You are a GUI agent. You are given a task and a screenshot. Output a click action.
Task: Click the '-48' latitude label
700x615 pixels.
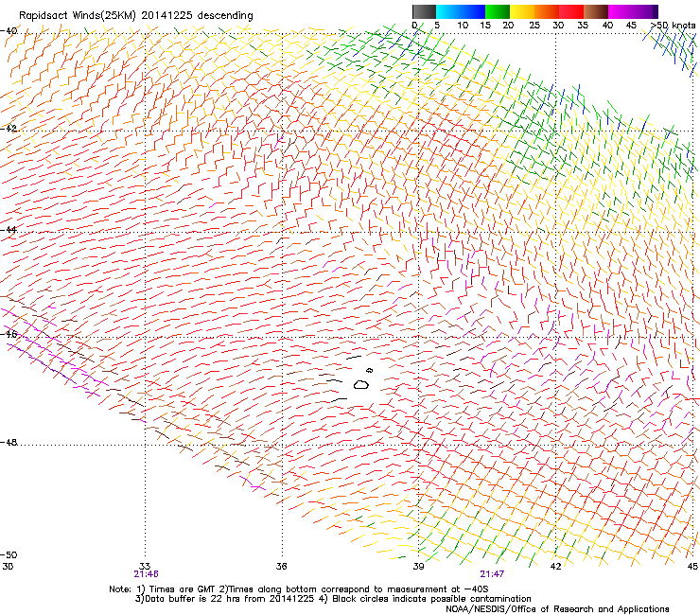(x=9, y=442)
